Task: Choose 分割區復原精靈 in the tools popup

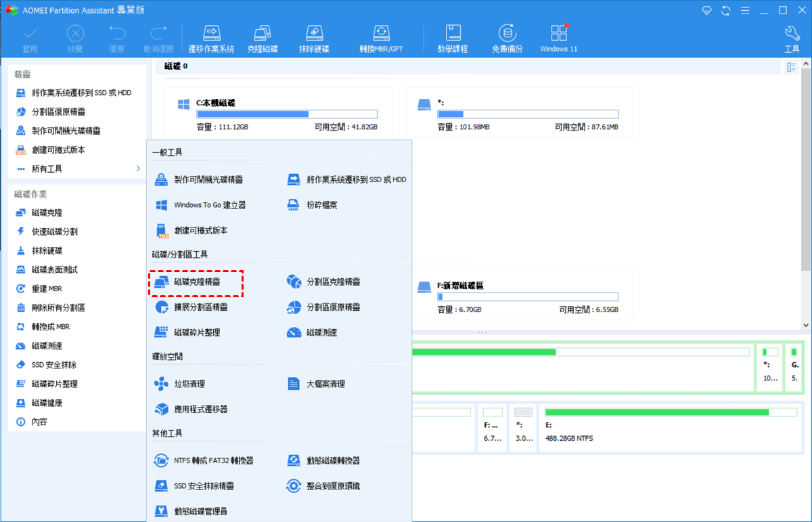Action: [x=323, y=307]
